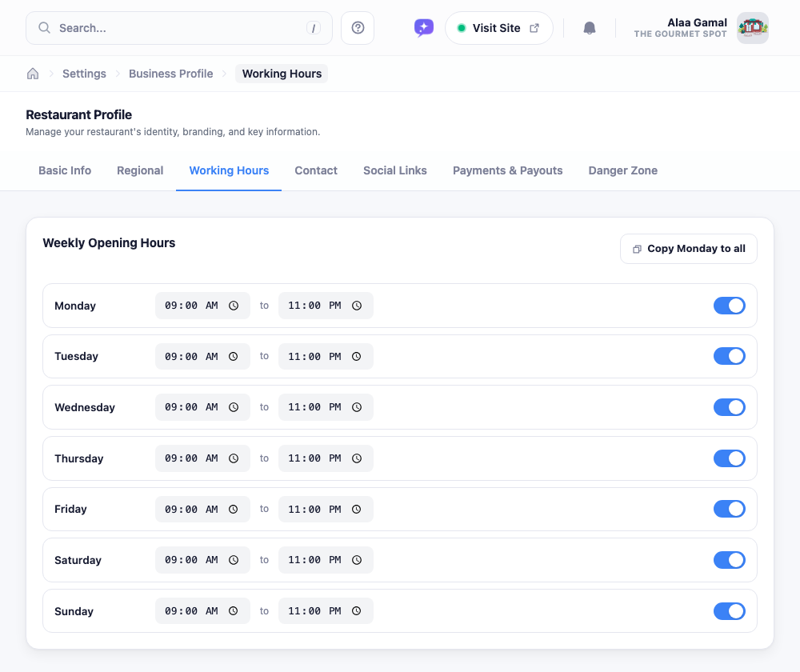Click the Visit Site button

(x=498, y=28)
